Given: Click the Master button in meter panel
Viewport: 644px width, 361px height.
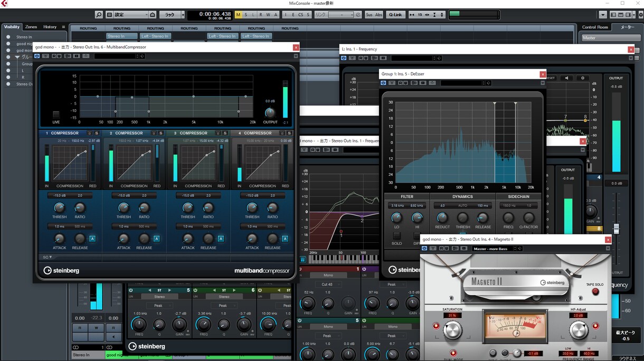Looking at the screenshot, I should coord(612,37).
